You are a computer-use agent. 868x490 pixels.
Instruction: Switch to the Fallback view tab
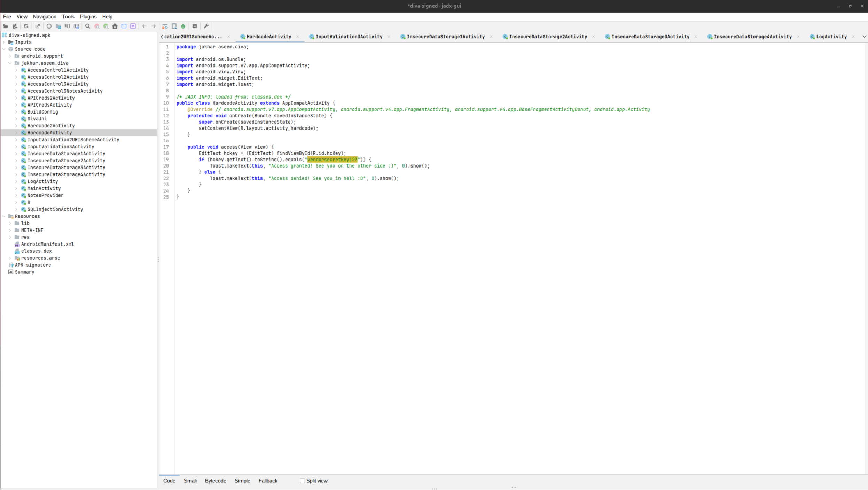point(268,481)
